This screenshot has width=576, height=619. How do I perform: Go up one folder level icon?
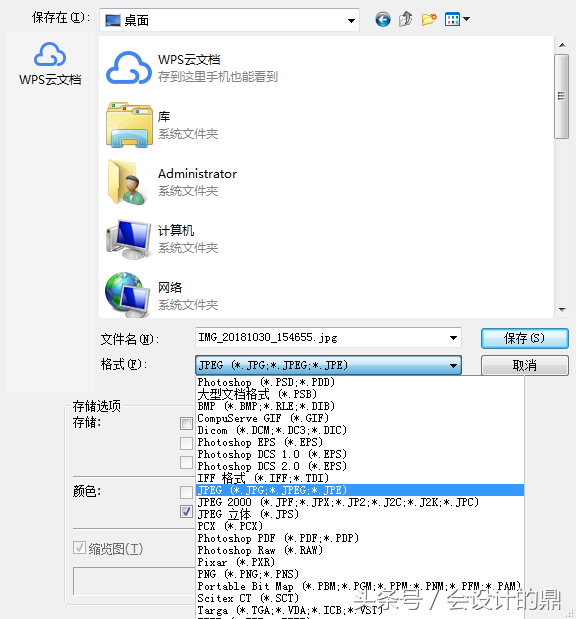pos(405,19)
